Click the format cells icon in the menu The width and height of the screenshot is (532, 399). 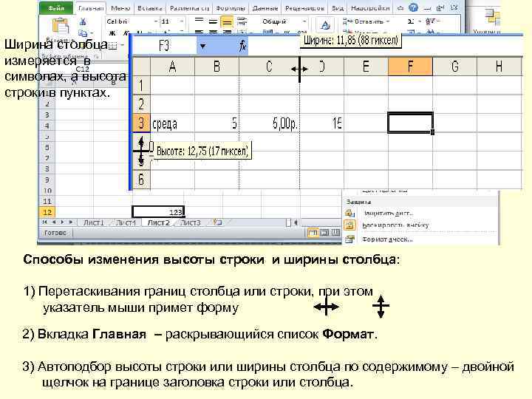point(349,239)
